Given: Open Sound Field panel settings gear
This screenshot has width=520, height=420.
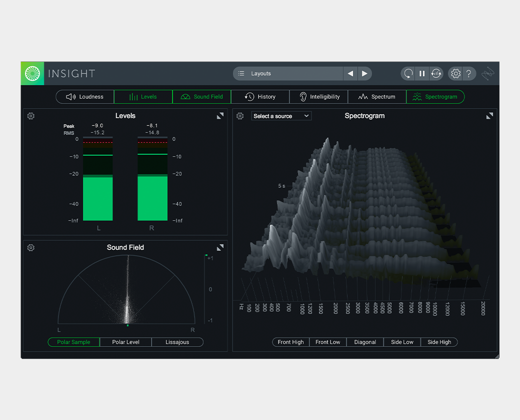Looking at the screenshot, I should [x=31, y=247].
